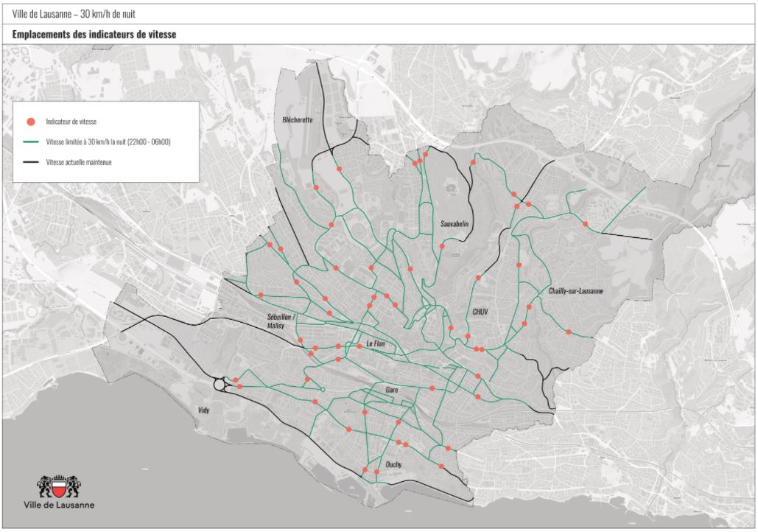Click the 'Ville de Lausanne – 30 km/h de nuit' header

[74, 15]
